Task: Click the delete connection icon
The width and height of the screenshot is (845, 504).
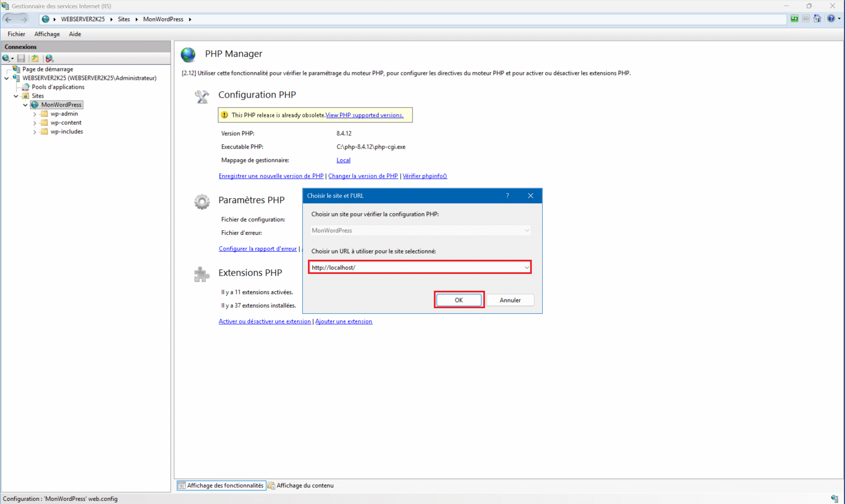Action: click(x=50, y=58)
